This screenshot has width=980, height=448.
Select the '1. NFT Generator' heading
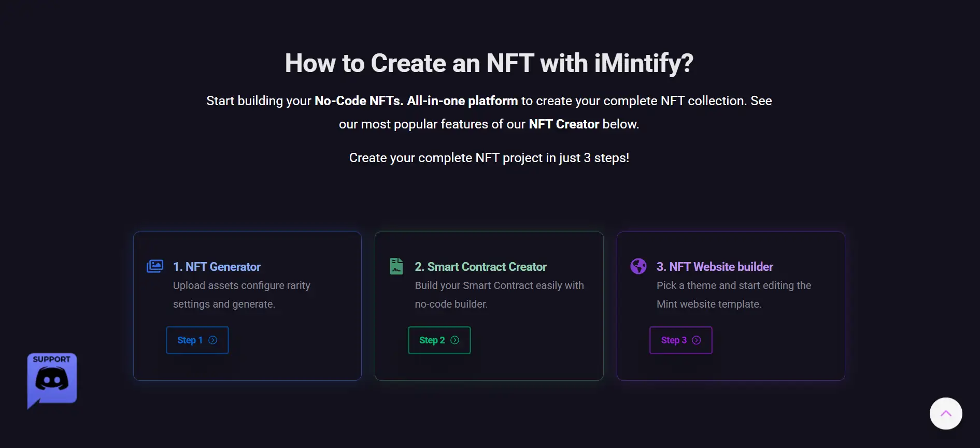[217, 267]
